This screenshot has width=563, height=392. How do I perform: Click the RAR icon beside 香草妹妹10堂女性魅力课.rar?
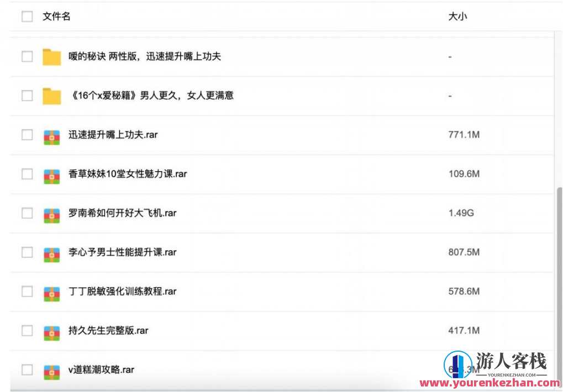click(x=51, y=174)
